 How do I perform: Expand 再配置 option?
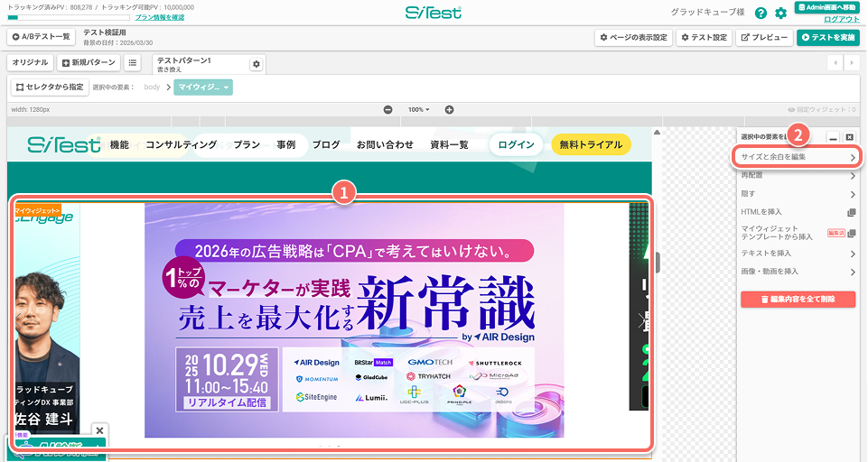click(x=798, y=175)
